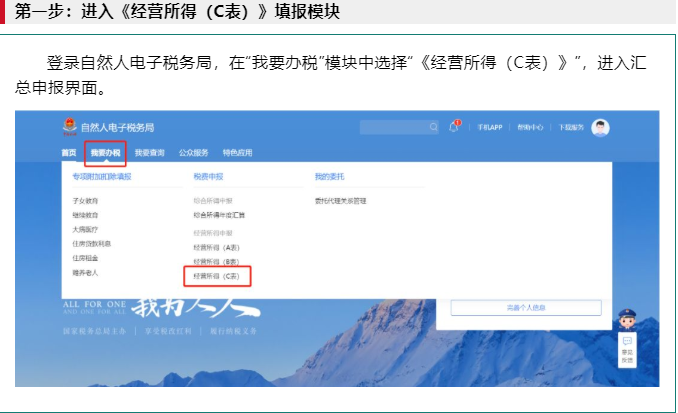This screenshot has width=678, height=413.
Task: Open the 特色应用 menu
Action: click(237, 153)
